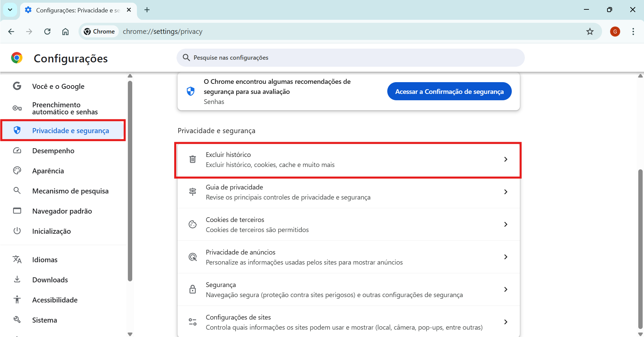The height and width of the screenshot is (337, 644).
Task: Open the Chrome three-dot menu
Action: pyautogui.click(x=633, y=32)
